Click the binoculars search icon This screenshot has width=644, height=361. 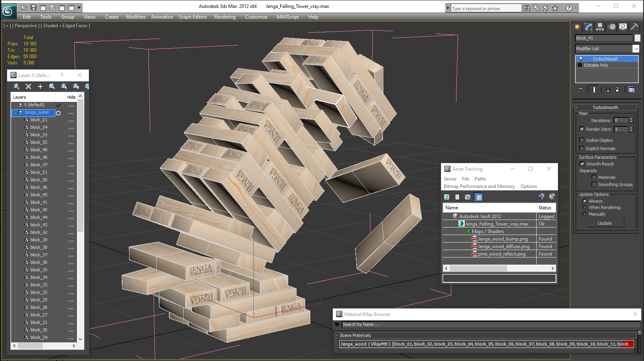pyautogui.click(x=527, y=8)
